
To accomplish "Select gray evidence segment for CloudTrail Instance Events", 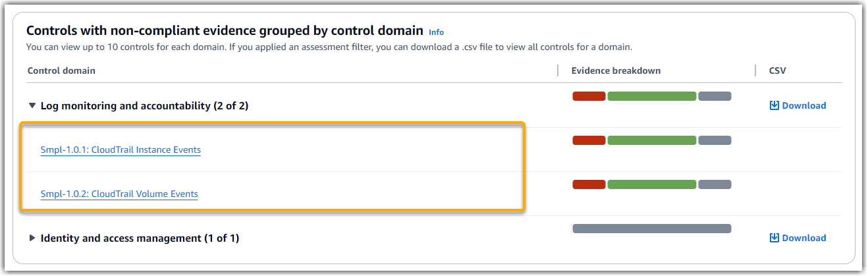I will 715,140.
